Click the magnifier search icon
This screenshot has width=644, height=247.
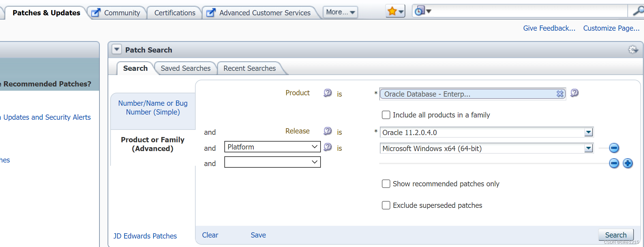click(x=638, y=11)
